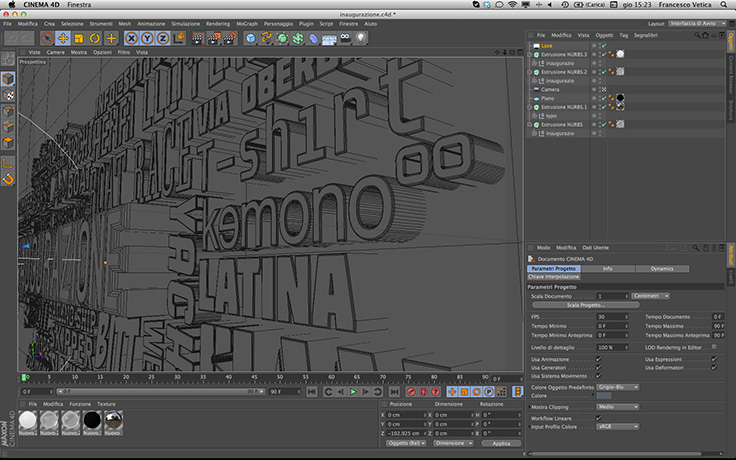Open the NURBS generators icon

[282, 38]
